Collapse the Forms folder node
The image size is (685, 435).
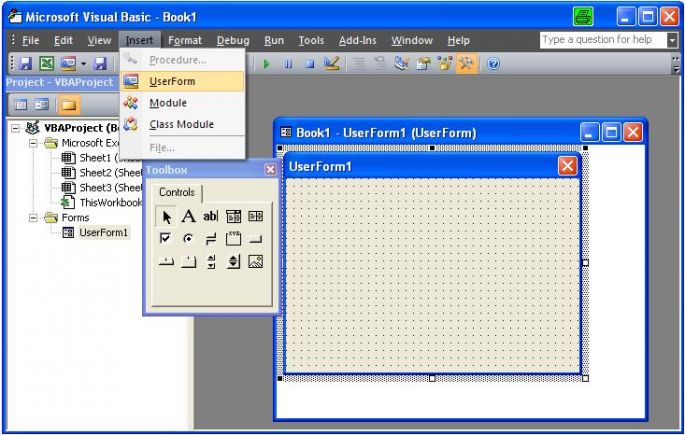coord(33,218)
